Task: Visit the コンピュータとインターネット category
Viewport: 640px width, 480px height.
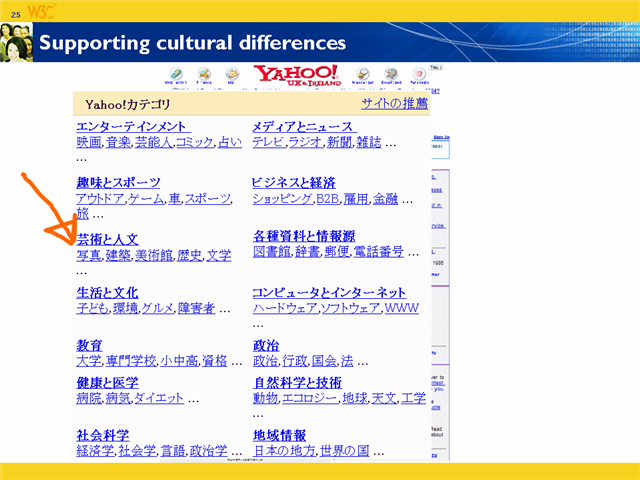Action: click(329, 293)
